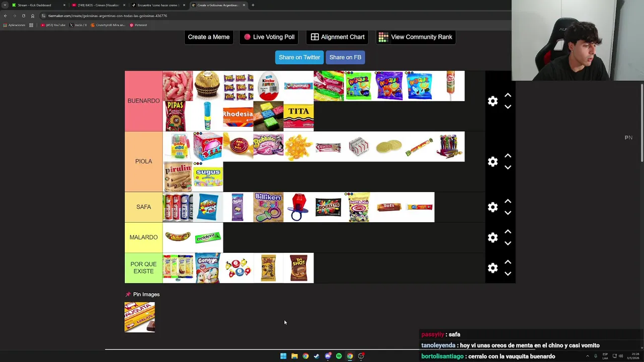This screenshot has height=362, width=644.
Task: Select the Sugus candy image
Action: [x=208, y=176]
